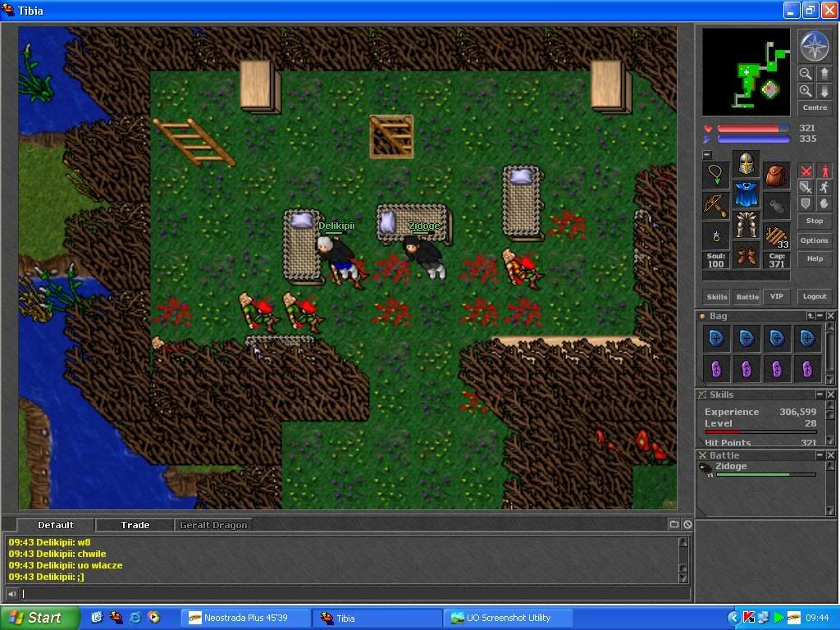Switch to the Geralt Dragon chat tab
The width and height of the screenshot is (840, 630).
coord(213,525)
